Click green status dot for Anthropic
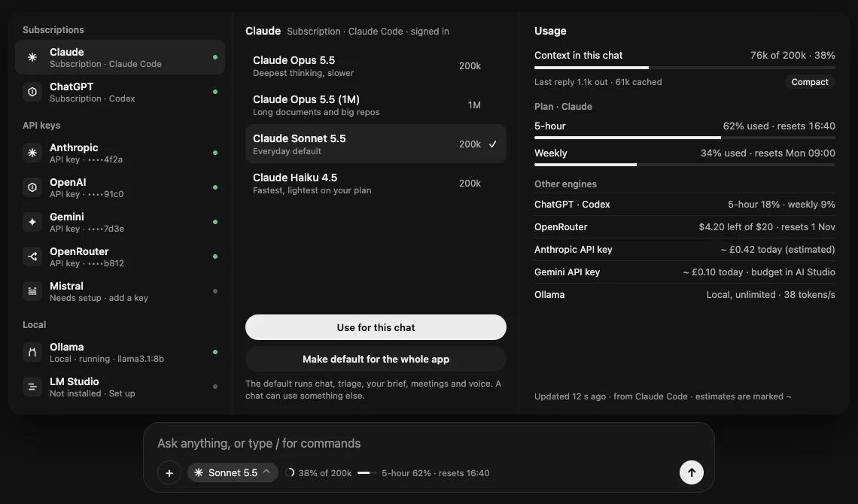The image size is (858, 504). (215, 153)
